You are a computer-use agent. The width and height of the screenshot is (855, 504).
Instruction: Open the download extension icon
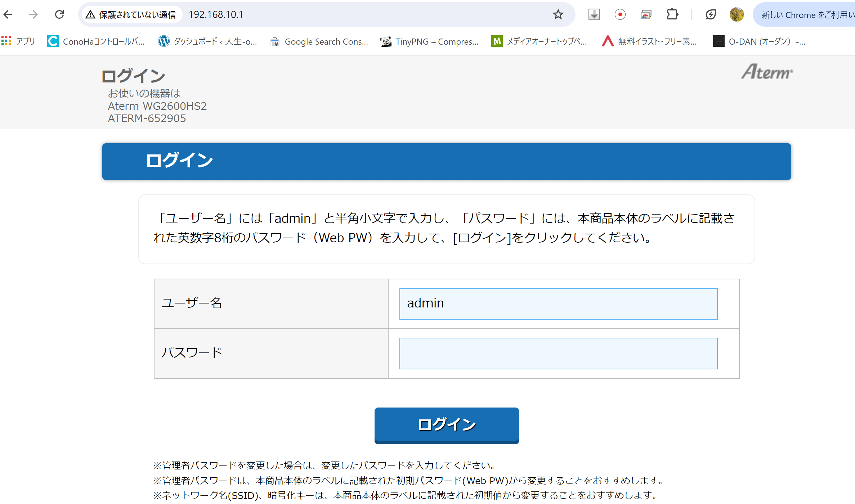tap(594, 14)
